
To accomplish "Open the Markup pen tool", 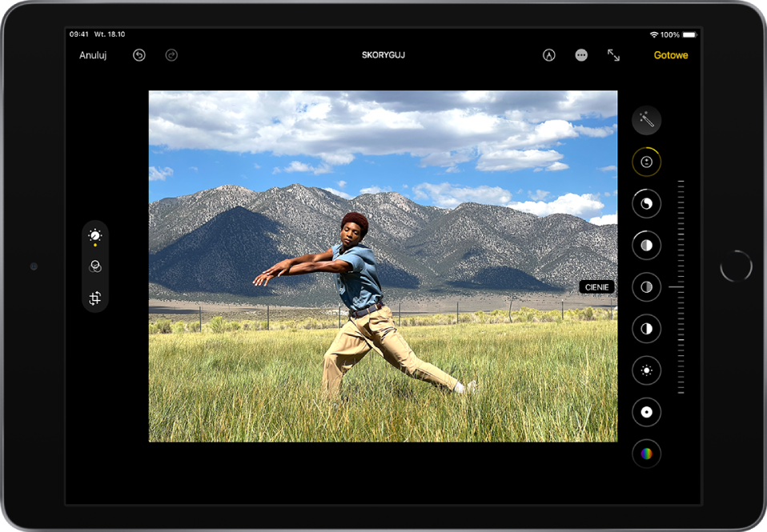I will point(549,55).
